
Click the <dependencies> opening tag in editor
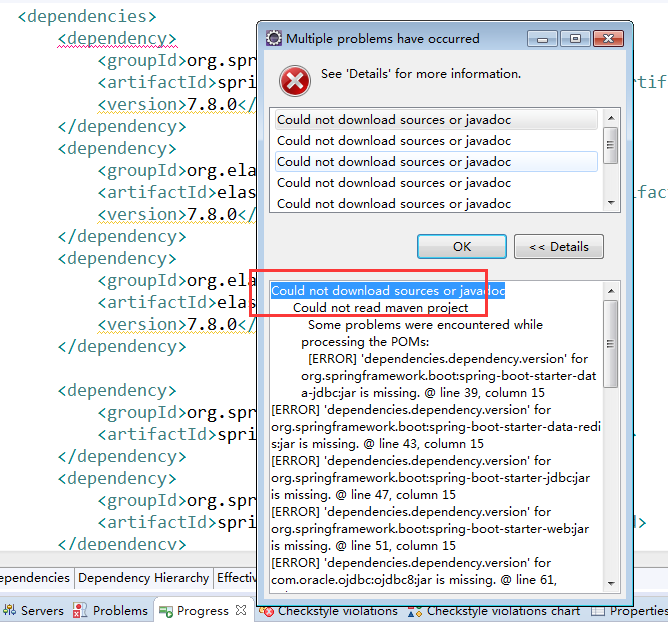tap(87, 16)
